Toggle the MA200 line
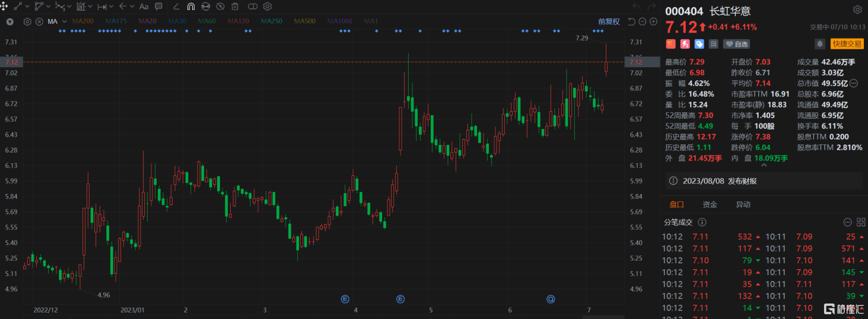Image resolution: width=868 pixels, height=319 pixels. click(x=83, y=21)
